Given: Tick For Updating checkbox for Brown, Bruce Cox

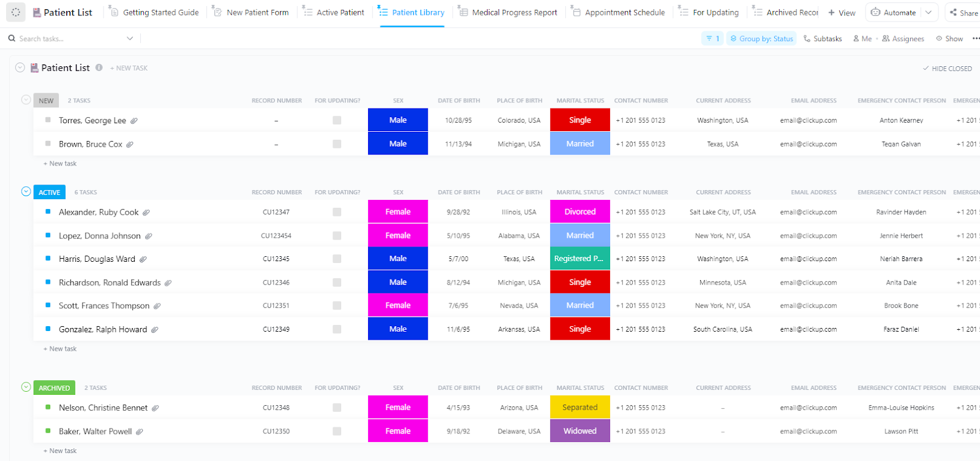Looking at the screenshot, I should pos(337,144).
